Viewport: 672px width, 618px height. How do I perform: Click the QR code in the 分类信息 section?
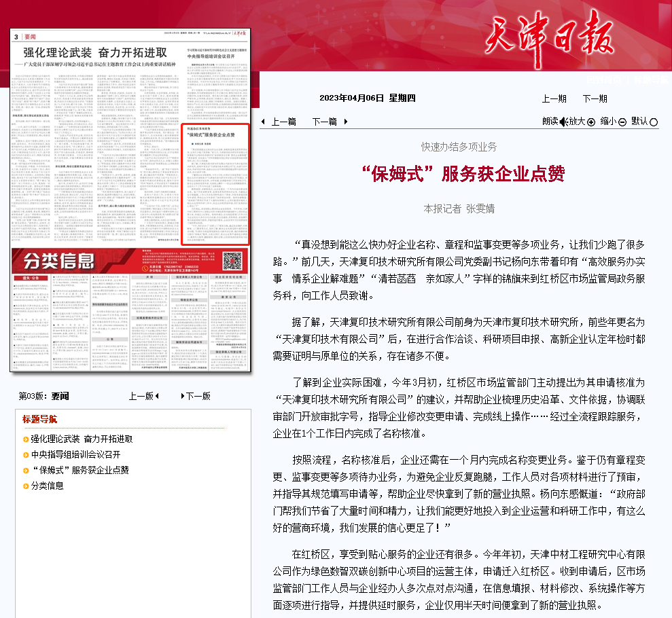(233, 261)
